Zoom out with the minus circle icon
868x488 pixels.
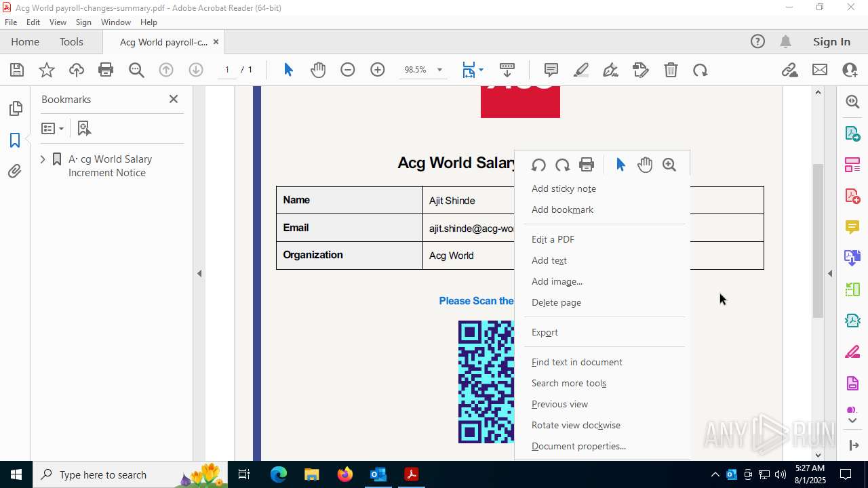(x=348, y=70)
